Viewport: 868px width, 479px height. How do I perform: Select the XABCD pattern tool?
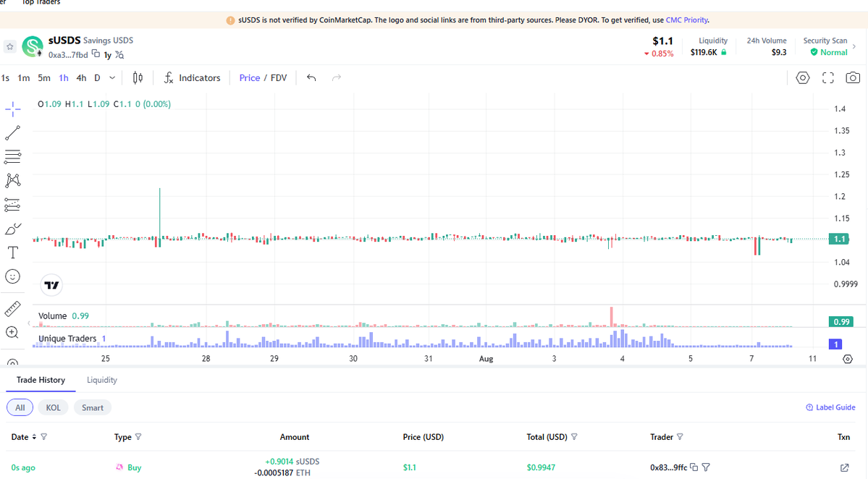click(13, 180)
